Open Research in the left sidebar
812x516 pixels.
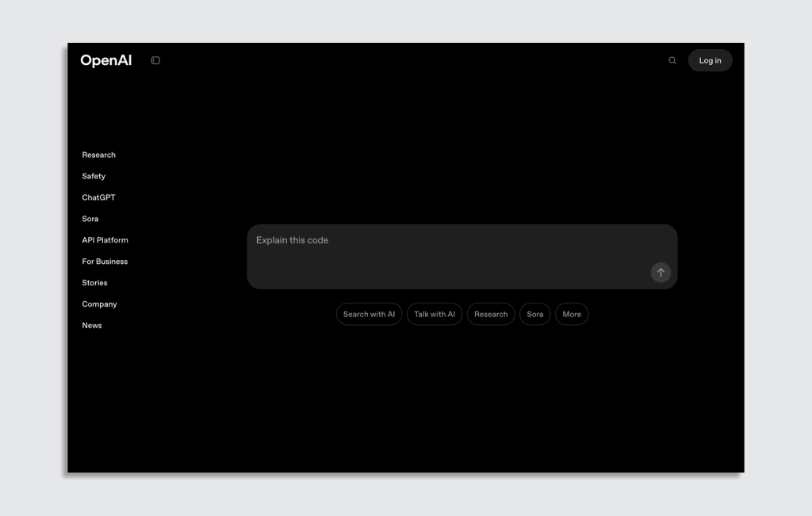tap(98, 155)
